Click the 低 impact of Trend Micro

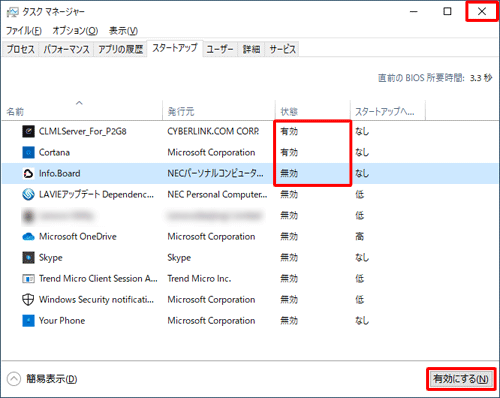pyautogui.click(x=360, y=279)
